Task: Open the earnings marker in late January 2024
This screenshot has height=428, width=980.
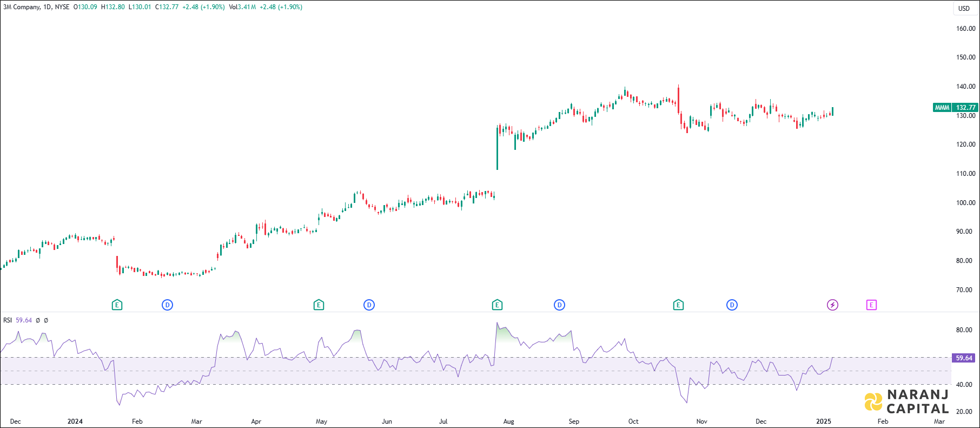Action: pyautogui.click(x=117, y=305)
